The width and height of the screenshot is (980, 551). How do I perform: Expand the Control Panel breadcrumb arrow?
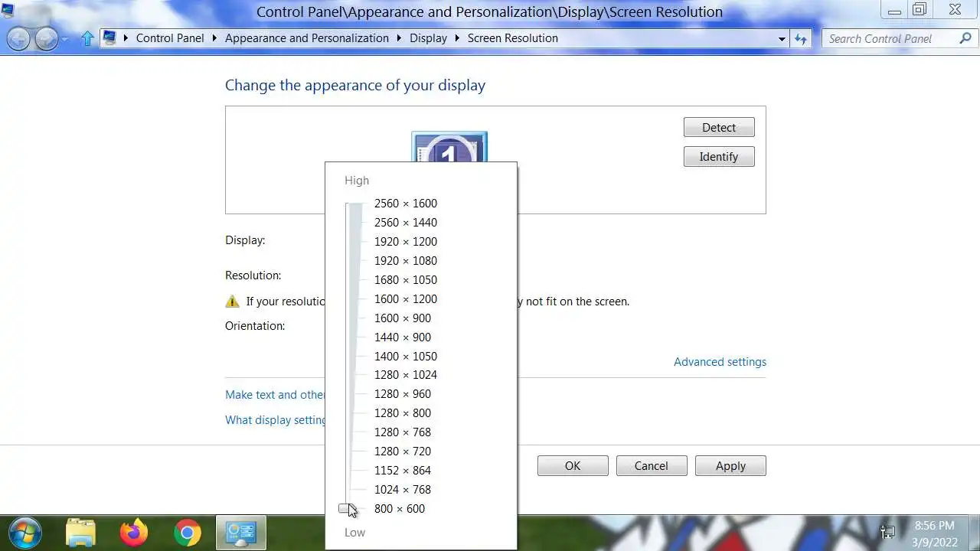click(x=214, y=38)
